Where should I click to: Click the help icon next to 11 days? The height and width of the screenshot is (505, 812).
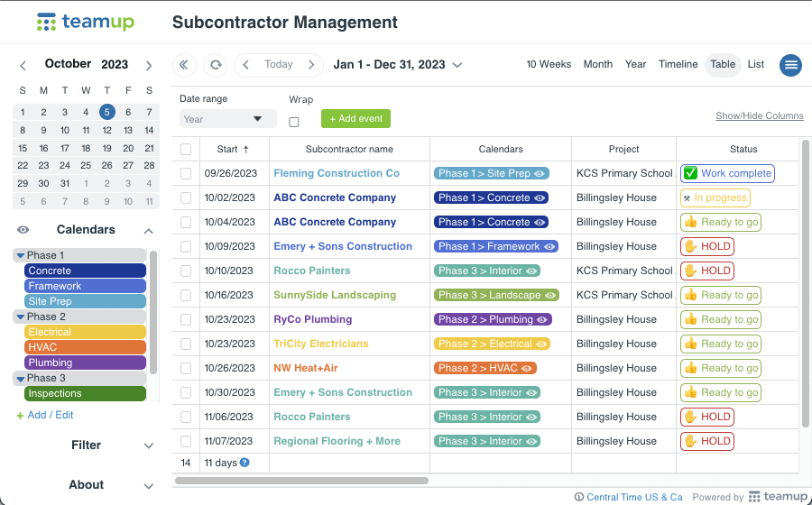click(x=245, y=463)
